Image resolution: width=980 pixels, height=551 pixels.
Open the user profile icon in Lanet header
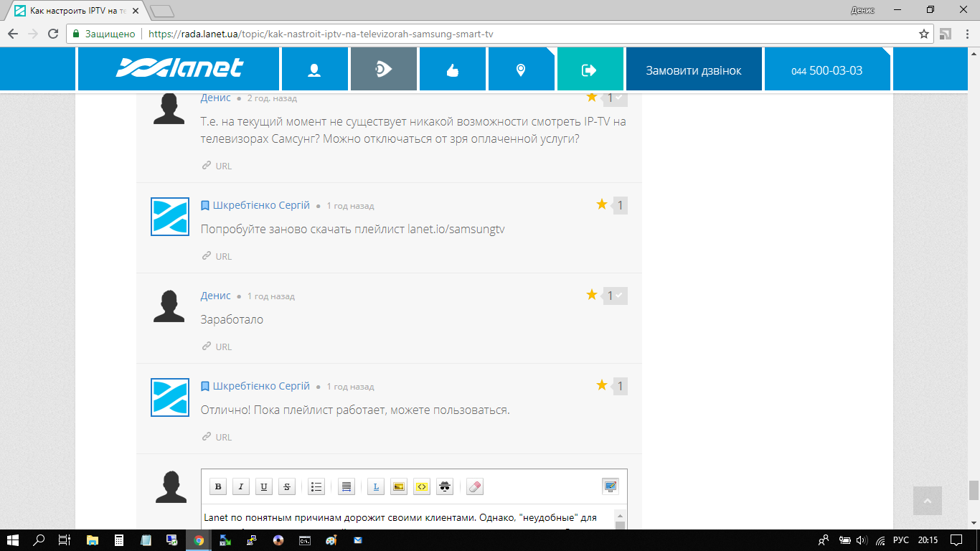pyautogui.click(x=314, y=70)
